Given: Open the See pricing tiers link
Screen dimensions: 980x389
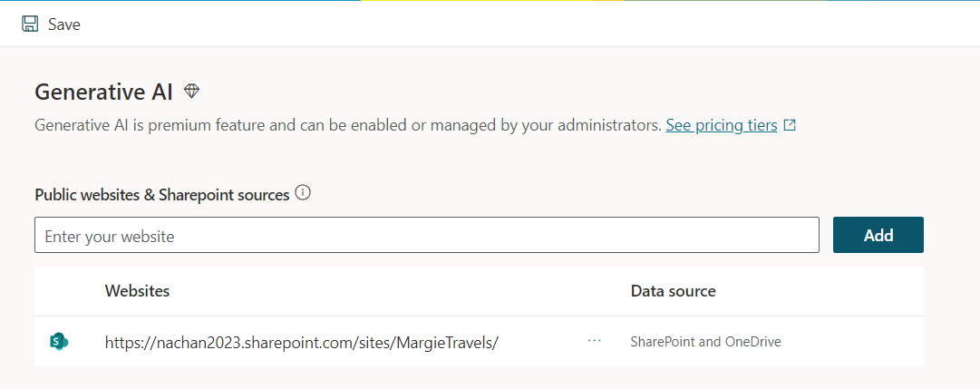Looking at the screenshot, I should click(x=721, y=125).
